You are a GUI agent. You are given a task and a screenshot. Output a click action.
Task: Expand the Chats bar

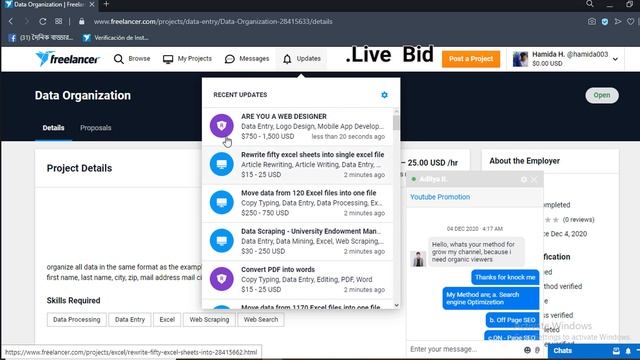[x=562, y=351]
